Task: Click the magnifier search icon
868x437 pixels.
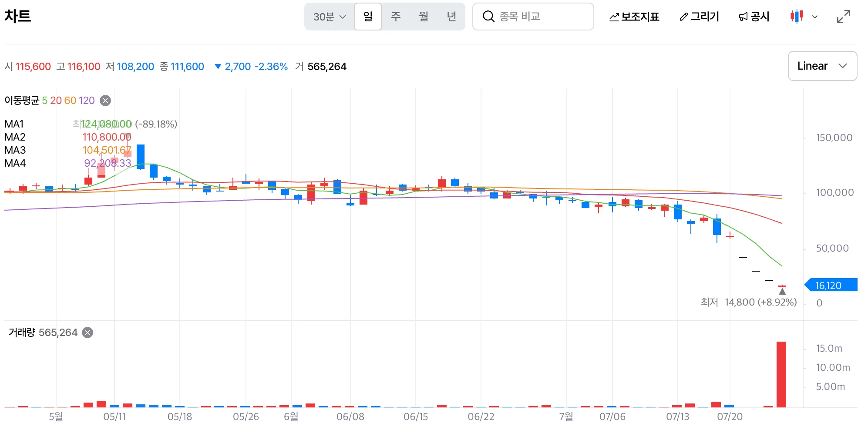Action: click(x=488, y=17)
